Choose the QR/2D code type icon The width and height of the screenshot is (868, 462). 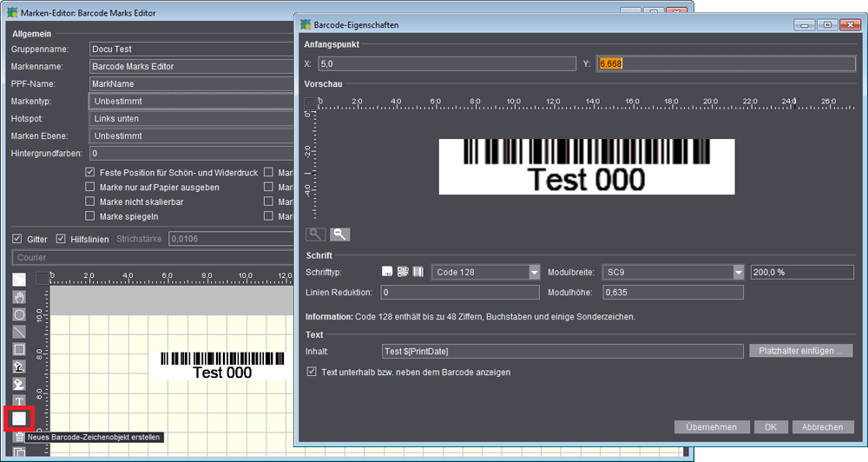point(403,272)
